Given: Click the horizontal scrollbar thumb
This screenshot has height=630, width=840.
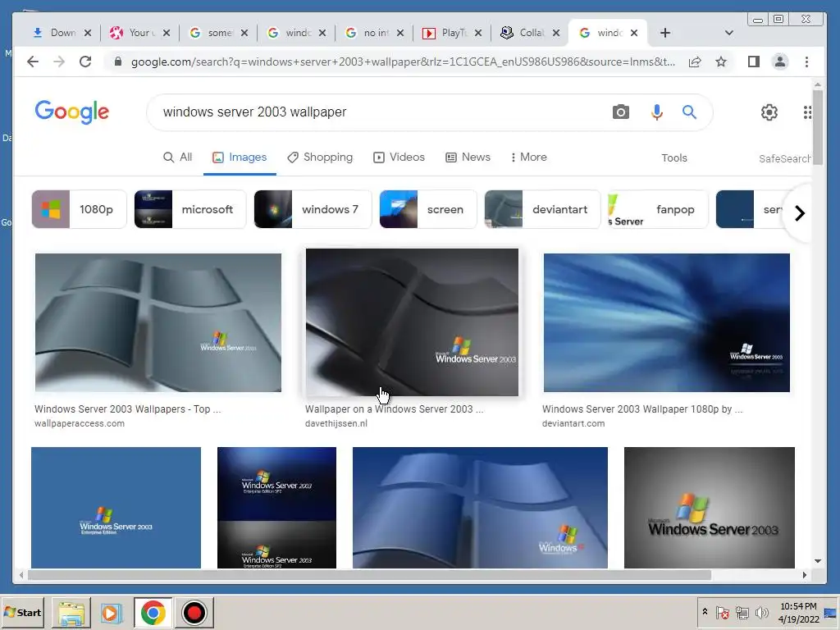Looking at the screenshot, I should click(370, 575).
